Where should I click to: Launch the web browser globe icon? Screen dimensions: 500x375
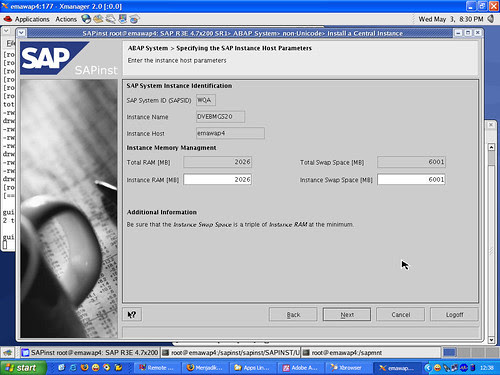tap(86, 19)
